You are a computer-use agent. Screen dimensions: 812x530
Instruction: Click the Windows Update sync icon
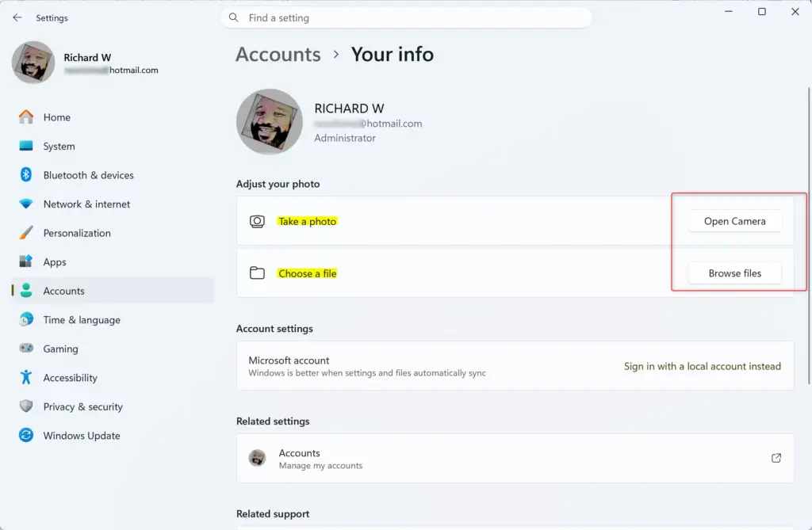26,435
